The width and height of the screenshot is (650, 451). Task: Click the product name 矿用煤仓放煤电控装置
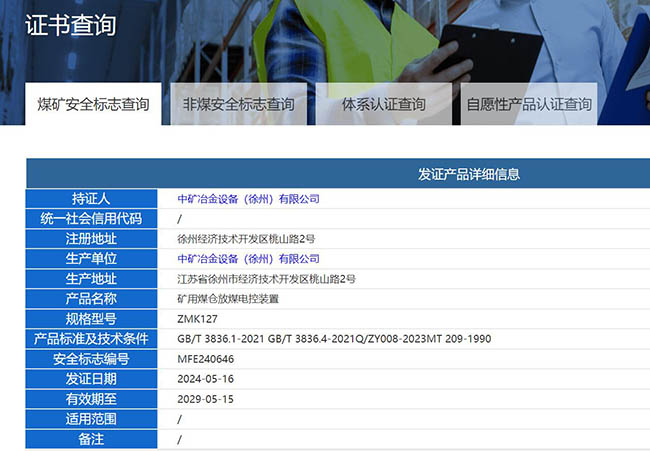pyautogui.click(x=228, y=299)
